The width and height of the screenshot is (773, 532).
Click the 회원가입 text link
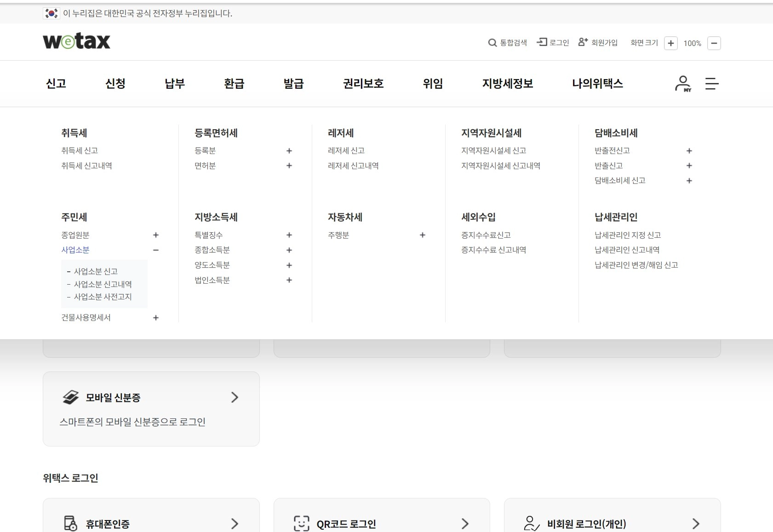[604, 43]
